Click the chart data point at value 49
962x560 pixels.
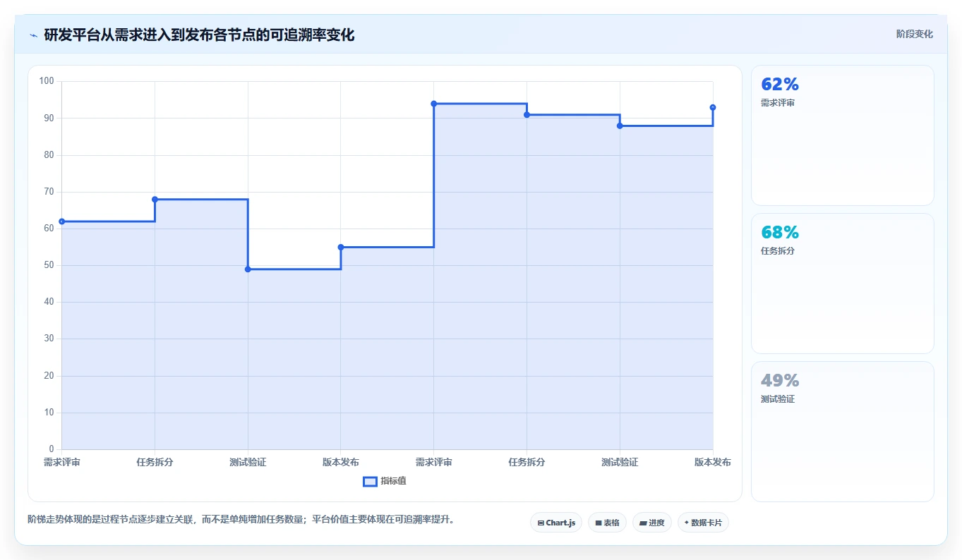point(248,269)
